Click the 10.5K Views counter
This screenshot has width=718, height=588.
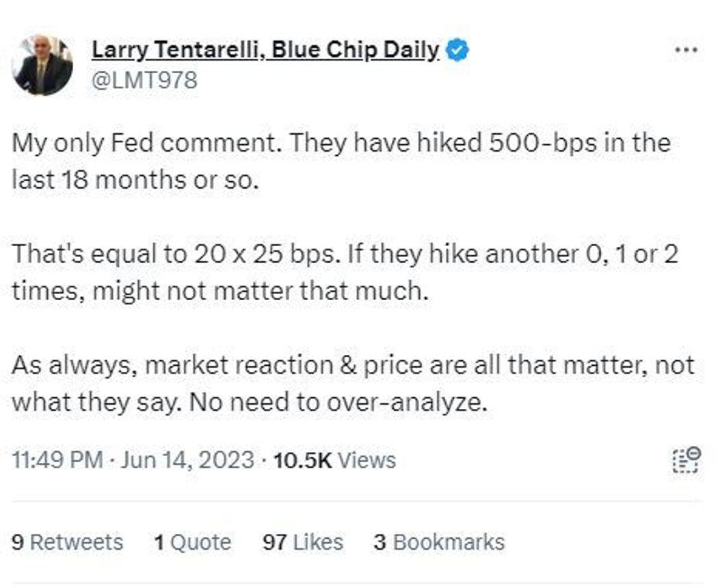pos(334,460)
